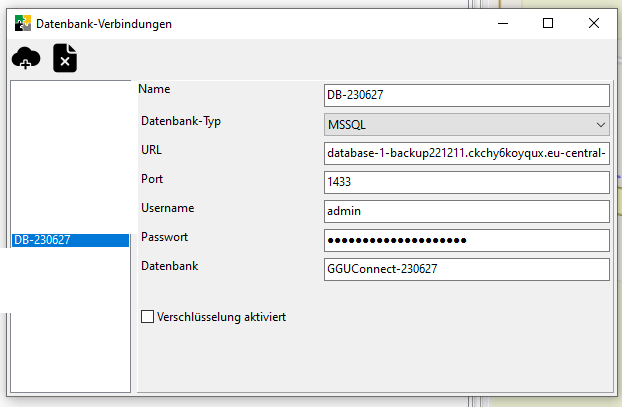Maximize the Datenbank-Verbindungen window

[548, 23]
